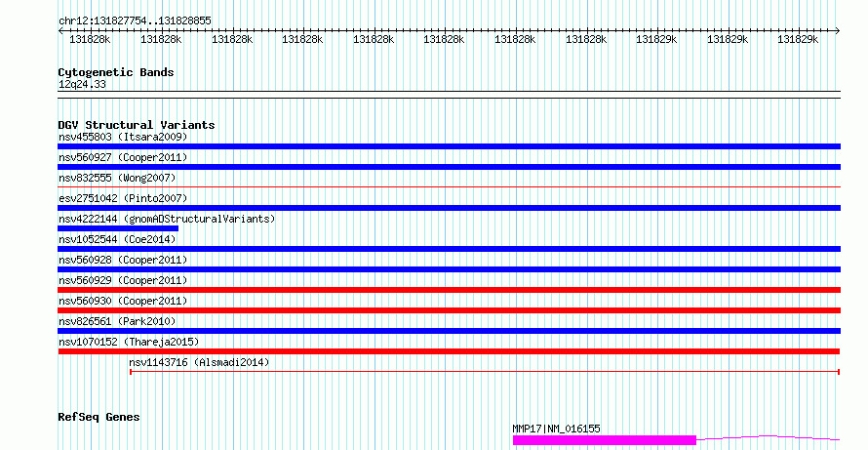Image resolution: width=868 pixels, height=450 pixels.
Task: Click the red bar under nsv560929 (Cooper2011)
Action: pyautogui.click(x=449, y=290)
